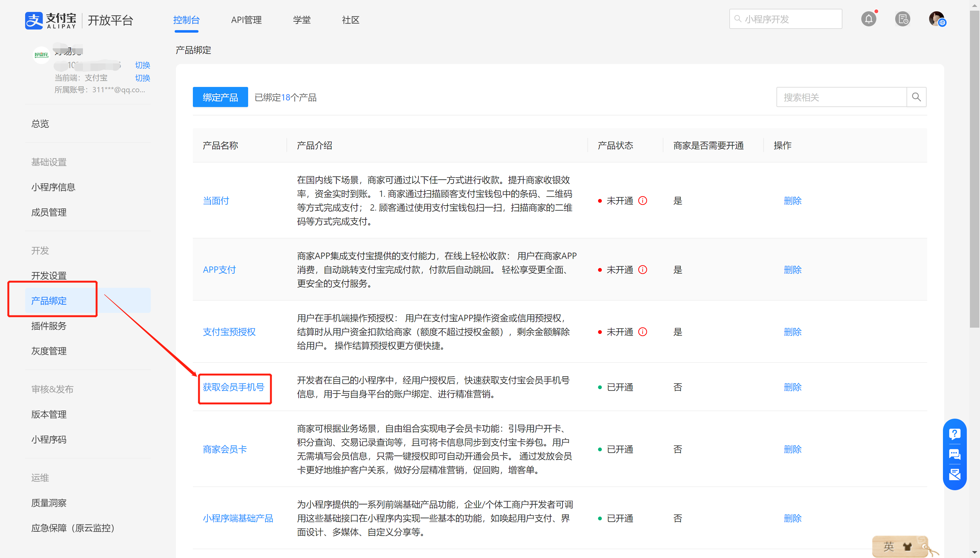Focus the 小程序开发 header search field

pos(786,19)
